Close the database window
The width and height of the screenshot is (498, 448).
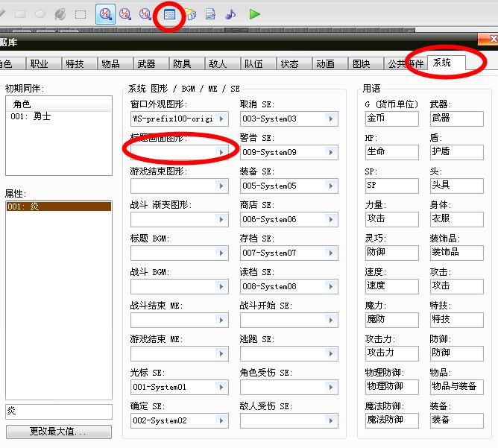489,39
